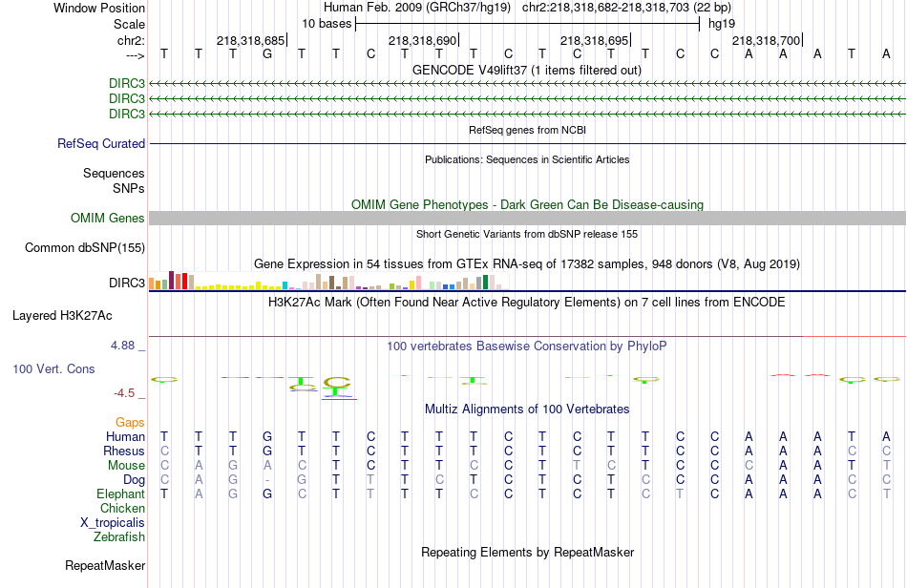The width and height of the screenshot is (907, 588).
Task: Click the Layered H3K27Ac track label
Action: [62, 316]
